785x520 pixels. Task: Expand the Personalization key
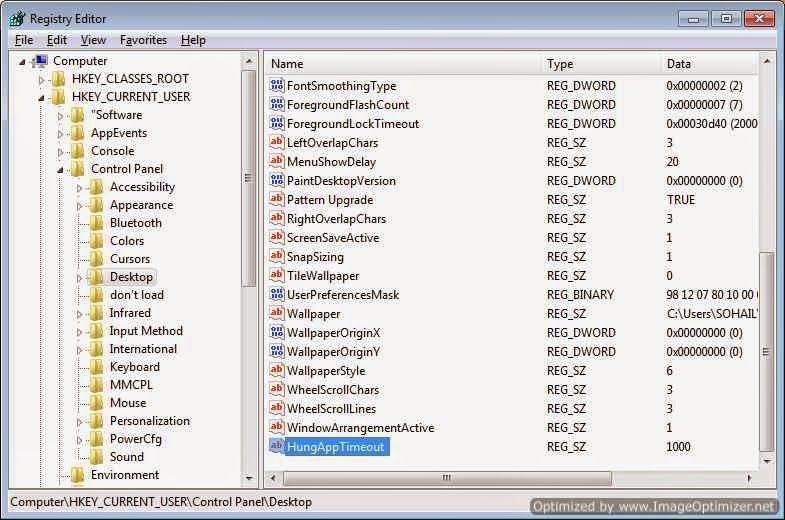pos(80,422)
